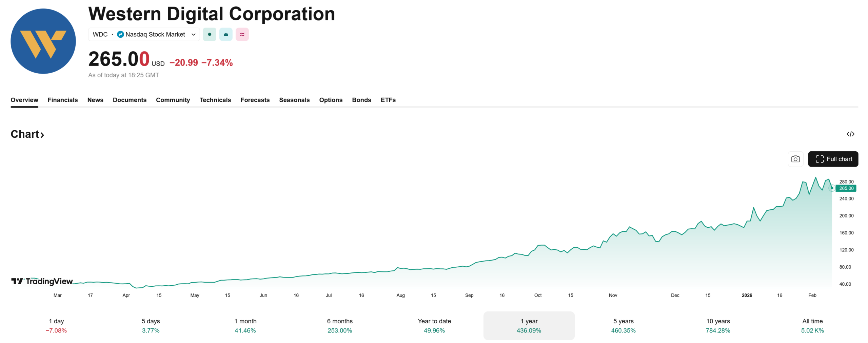Click the Nasdaq exchange logo icon
868x343 pixels.
click(x=120, y=34)
